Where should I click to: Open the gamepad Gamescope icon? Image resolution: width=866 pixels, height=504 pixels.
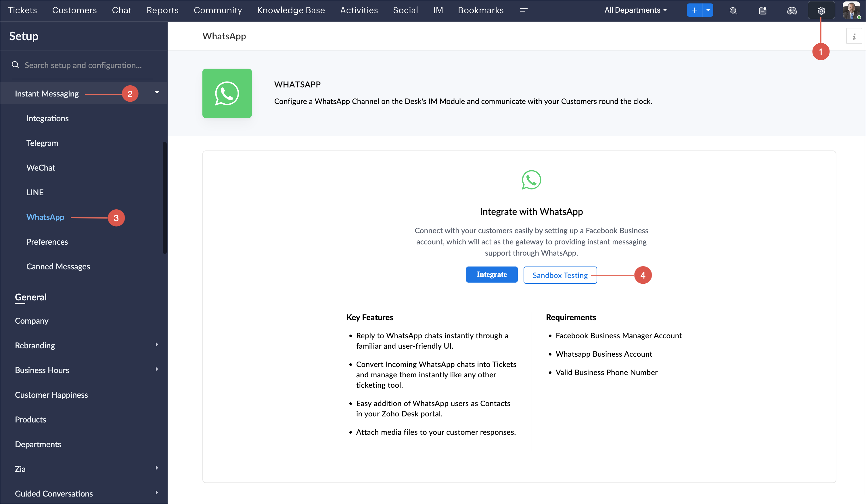pyautogui.click(x=792, y=11)
